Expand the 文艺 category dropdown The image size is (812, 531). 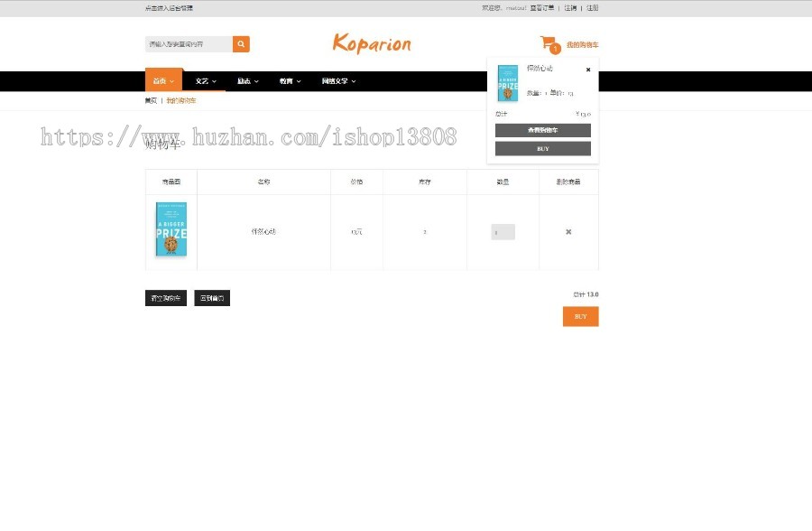tap(205, 80)
